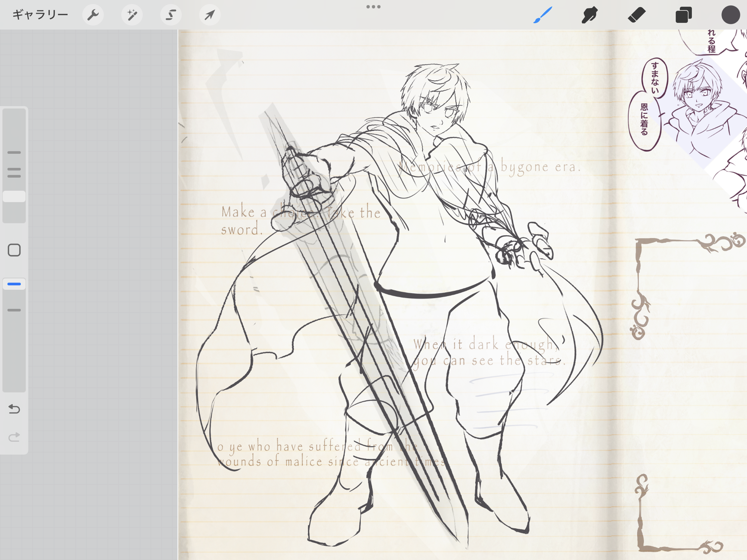Screen dimensions: 747x560
Task: Open the Layers panel
Action: 684,15
